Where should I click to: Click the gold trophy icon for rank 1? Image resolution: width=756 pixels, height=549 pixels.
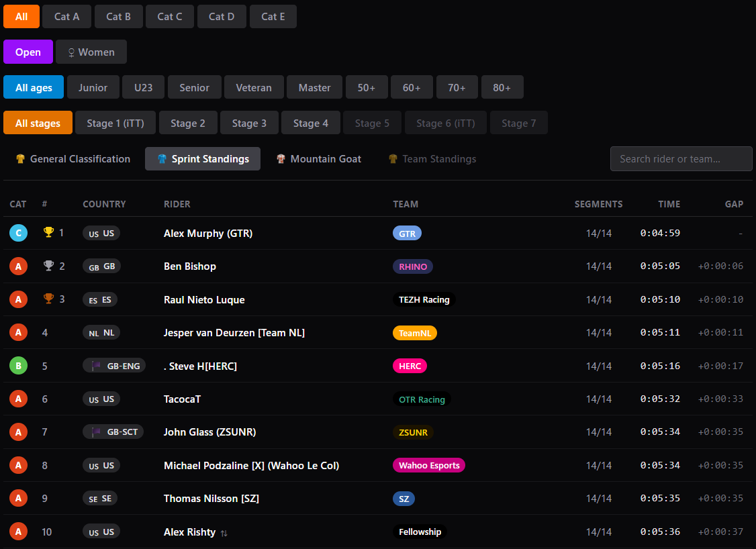pyautogui.click(x=49, y=232)
